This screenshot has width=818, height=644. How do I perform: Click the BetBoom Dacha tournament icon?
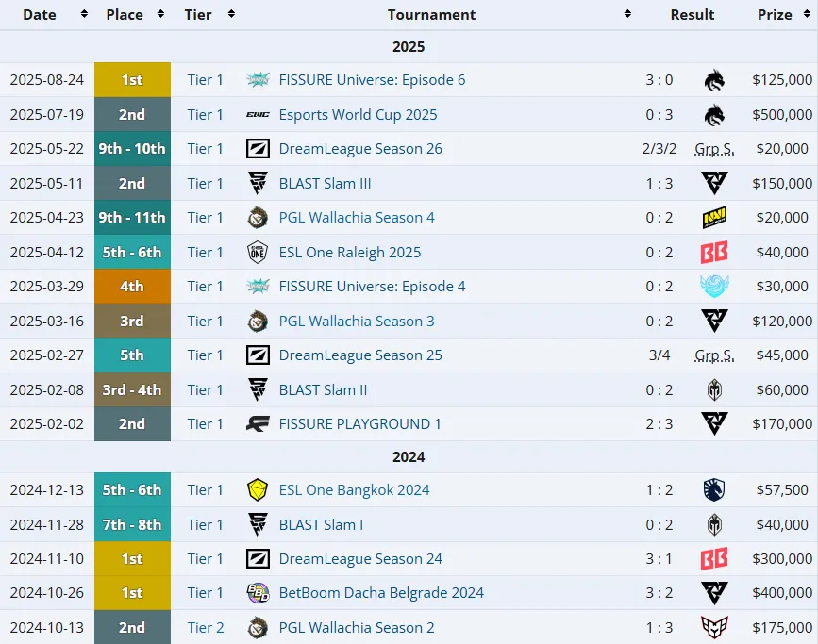pos(258,593)
